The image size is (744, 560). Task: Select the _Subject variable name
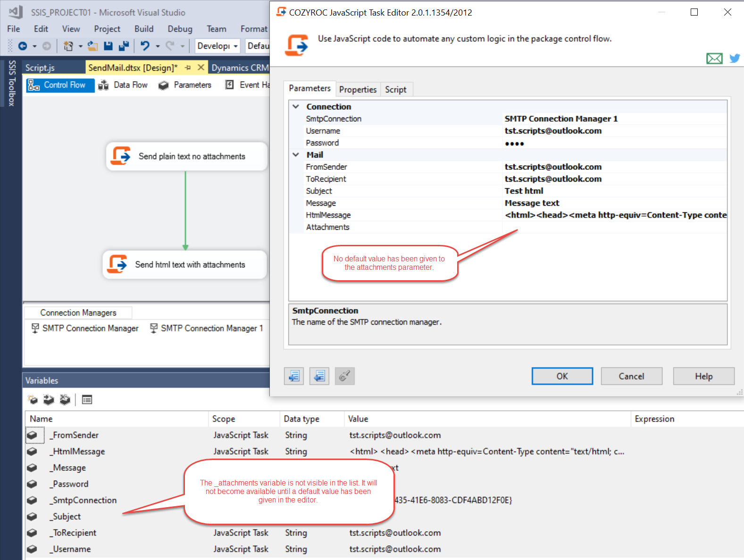click(x=66, y=517)
